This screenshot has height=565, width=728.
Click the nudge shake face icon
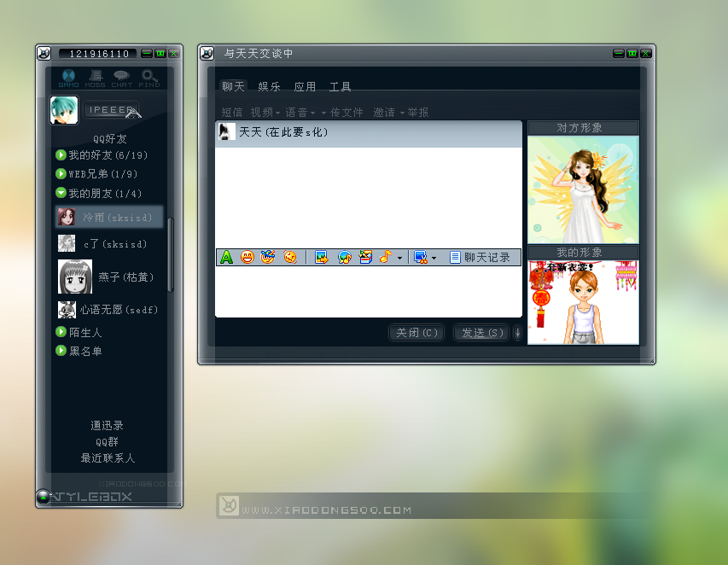pyautogui.click(x=289, y=257)
